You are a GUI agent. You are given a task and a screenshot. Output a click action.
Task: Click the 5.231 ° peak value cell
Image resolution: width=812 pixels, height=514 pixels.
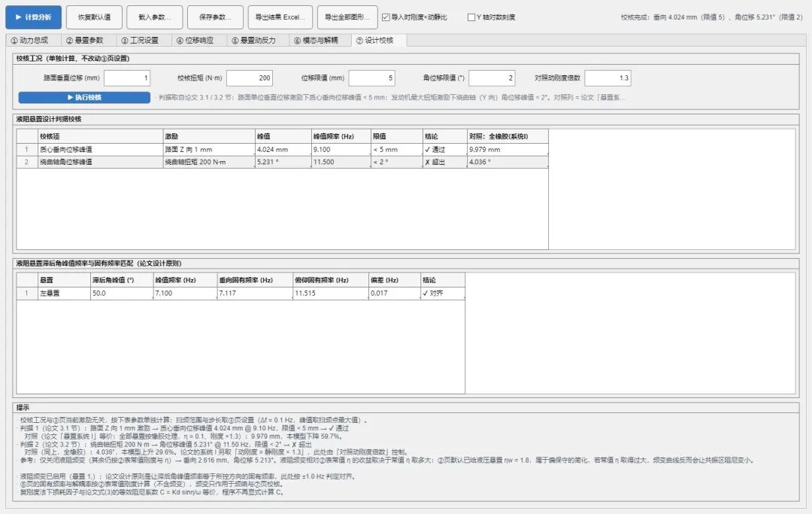tap(283, 162)
